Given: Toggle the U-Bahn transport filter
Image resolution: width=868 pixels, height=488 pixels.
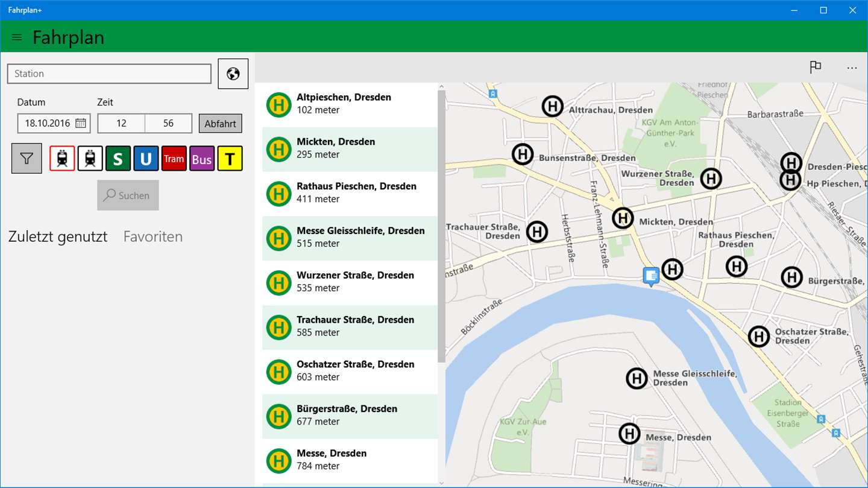Looking at the screenshot, I should [x=146, y=159].
